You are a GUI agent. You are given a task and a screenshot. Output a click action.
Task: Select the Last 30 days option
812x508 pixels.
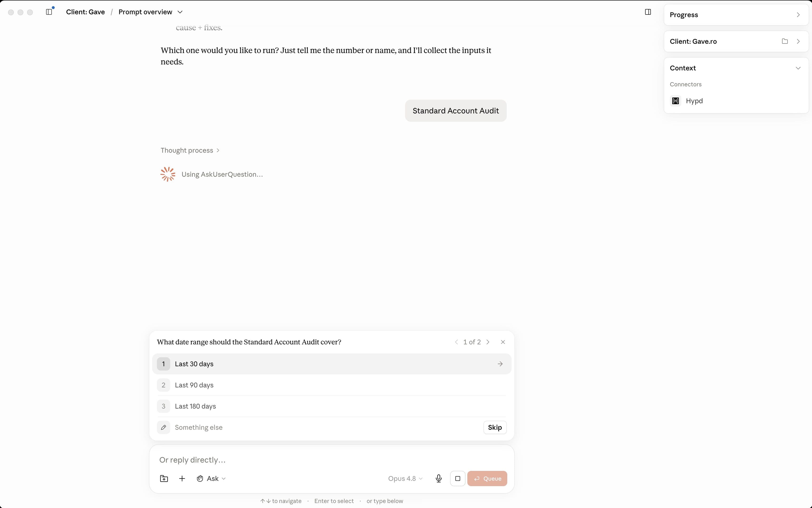point(331,364)
